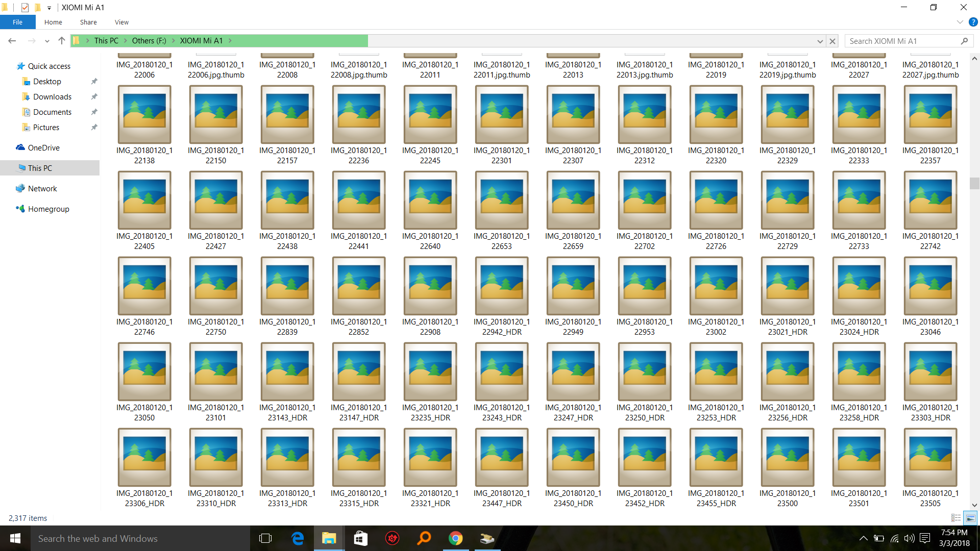The width and height of the screenshot is (980, 551).
Task: Open the Action Center notification icon
Action: click(925, 538)
